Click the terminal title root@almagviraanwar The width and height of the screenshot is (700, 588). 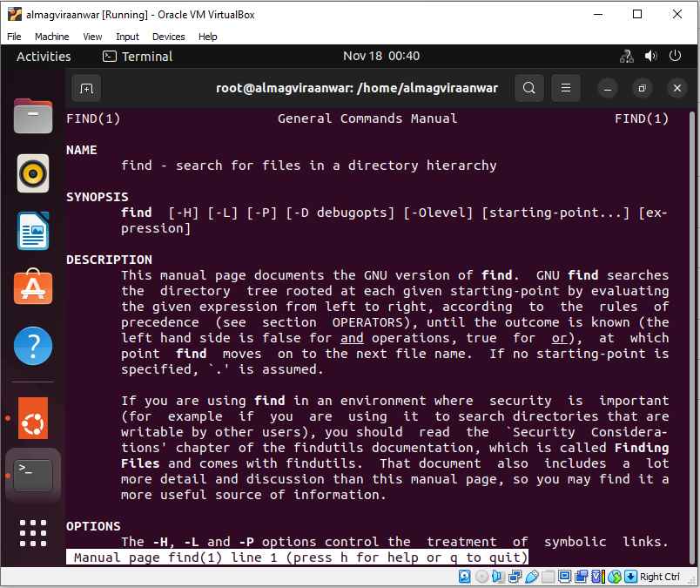tap(357, 88)
